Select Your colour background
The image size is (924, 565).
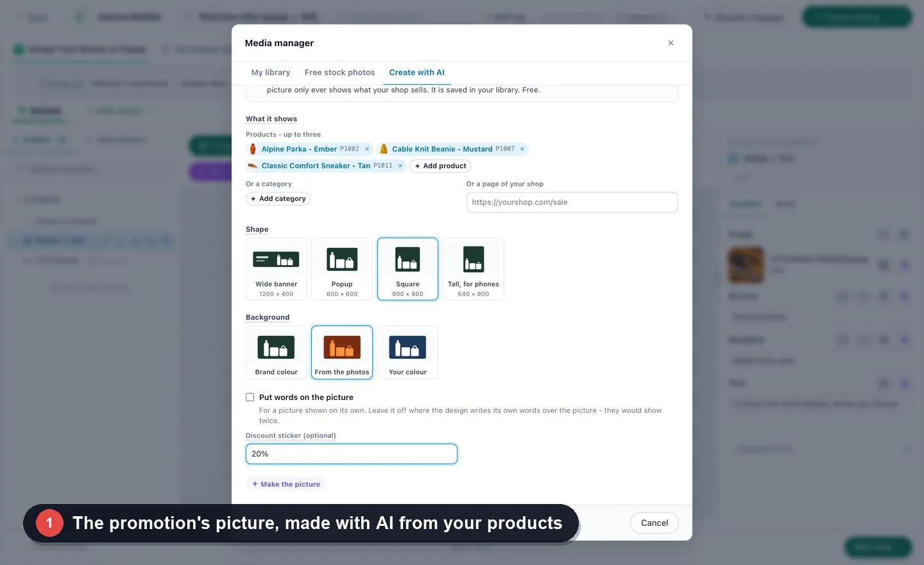pos(408,352)
